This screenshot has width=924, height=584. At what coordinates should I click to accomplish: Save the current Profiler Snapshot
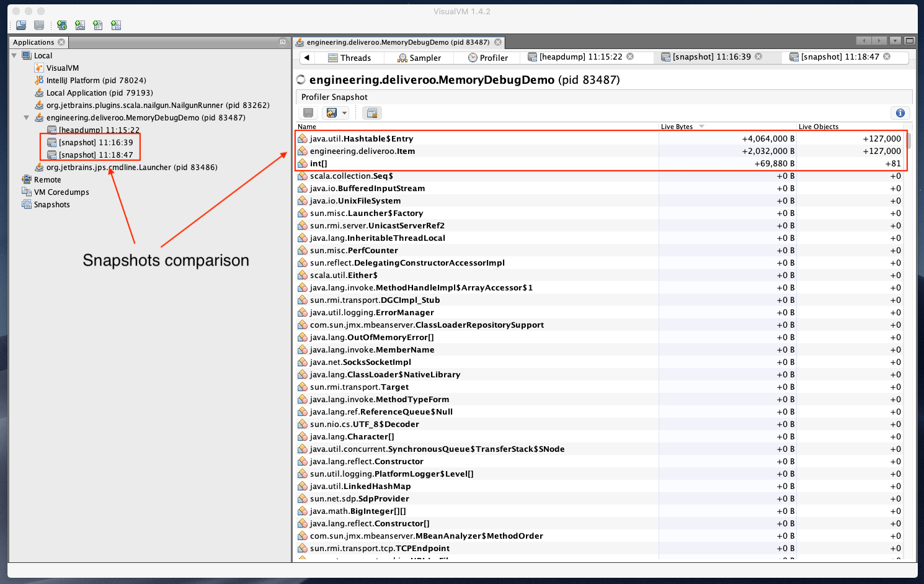(x=308, y=112)
